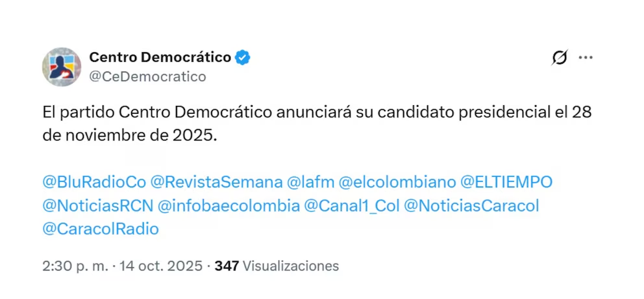644x299 pixels.
Task: View the 347 Visualizaciones count
Action: tap(277, 266)
